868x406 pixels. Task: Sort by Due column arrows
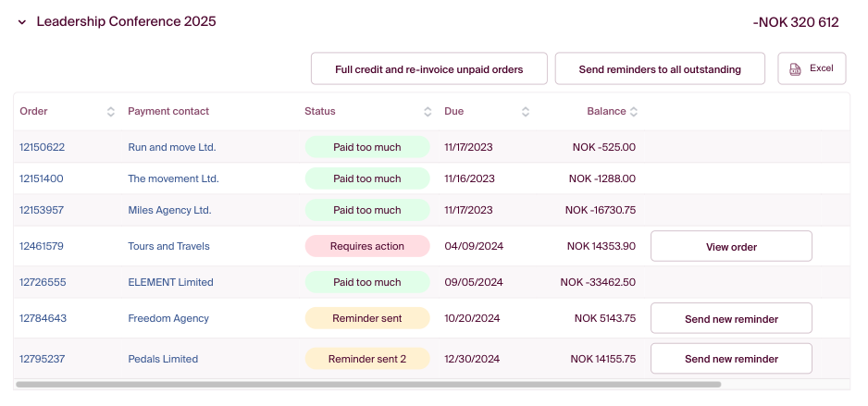(x=526, y=112)
